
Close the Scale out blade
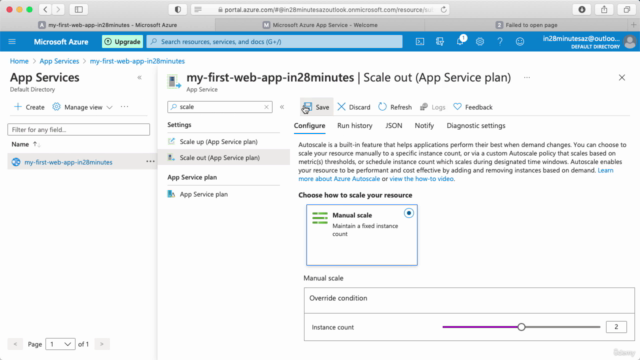point(622,78)
